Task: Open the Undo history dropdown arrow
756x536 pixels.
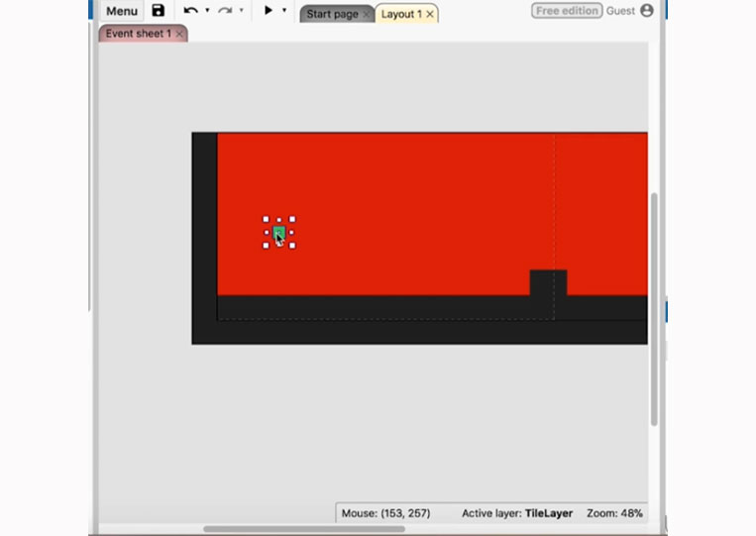Action: 207,10
